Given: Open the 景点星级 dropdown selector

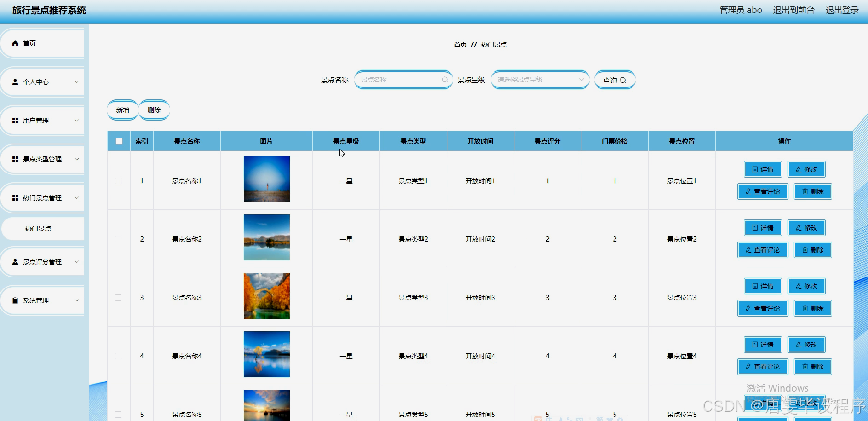Looking at the screenshot, I should [x=540, y=80].
